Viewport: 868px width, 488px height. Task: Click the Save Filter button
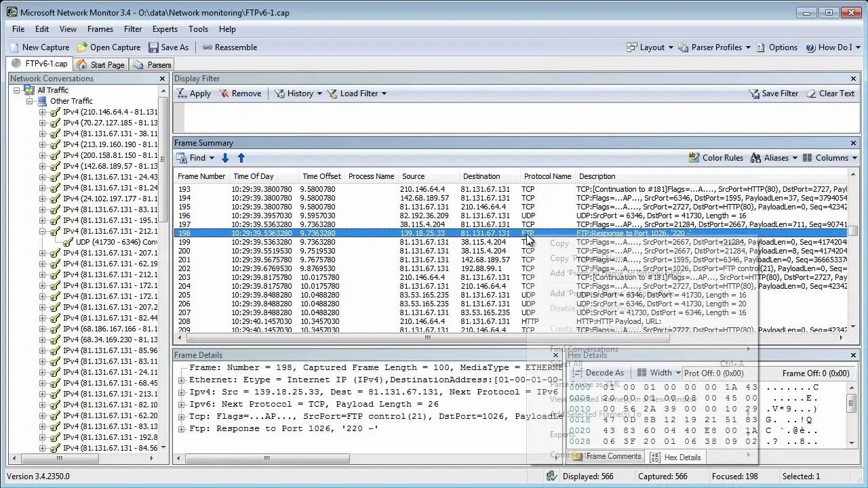pyautogui.click(x=774, y=94)
